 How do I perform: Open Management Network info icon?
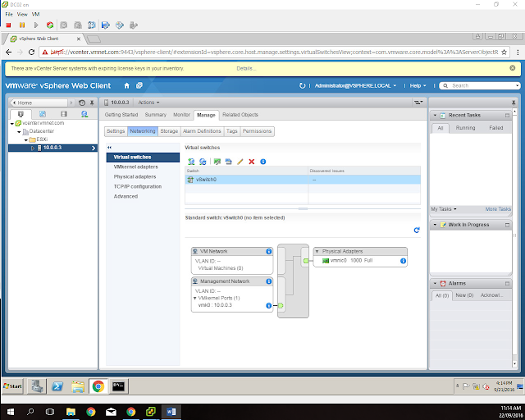268,281
